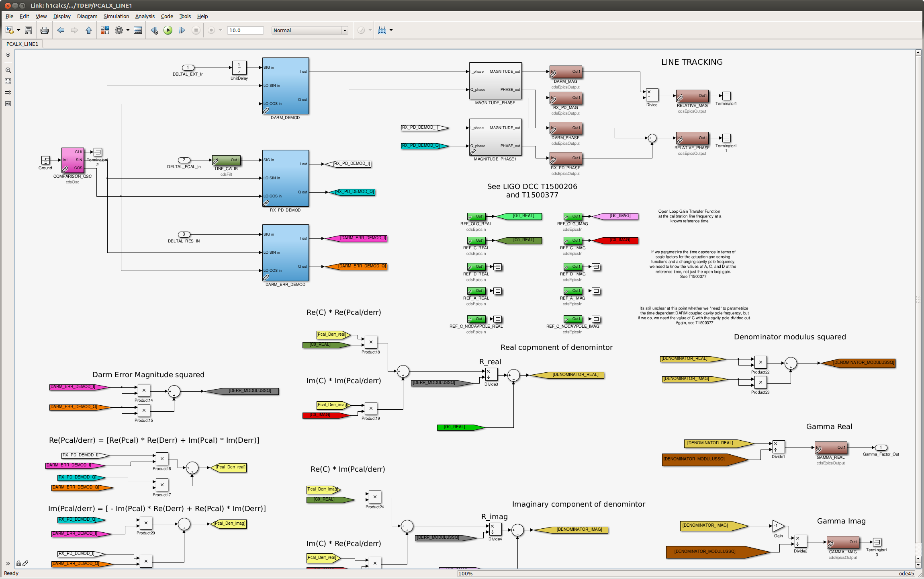Click the New Model icon in toolbar
924x579 pixels.
coord(9,30)
